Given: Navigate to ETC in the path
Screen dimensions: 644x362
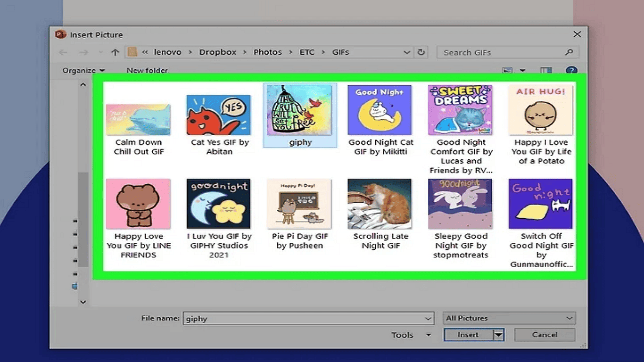Looking at the screenshot, I should pyautogui.click(x=307, y=52).
